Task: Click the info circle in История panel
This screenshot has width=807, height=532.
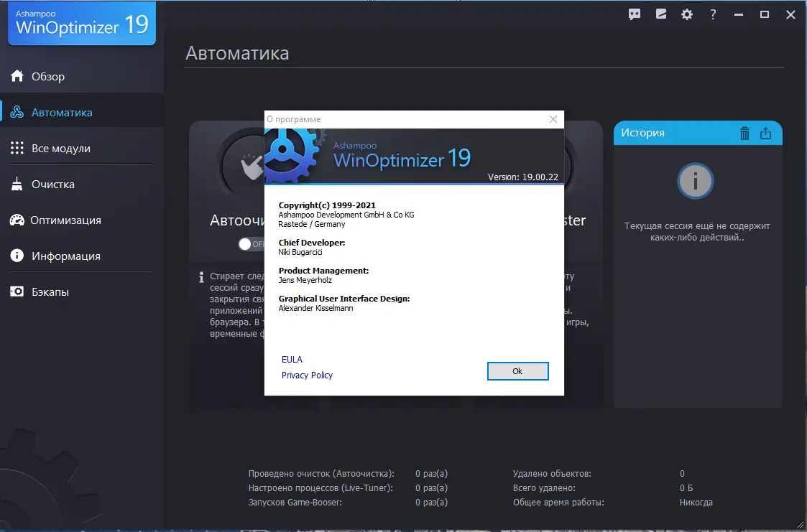Action: (696, 181)
